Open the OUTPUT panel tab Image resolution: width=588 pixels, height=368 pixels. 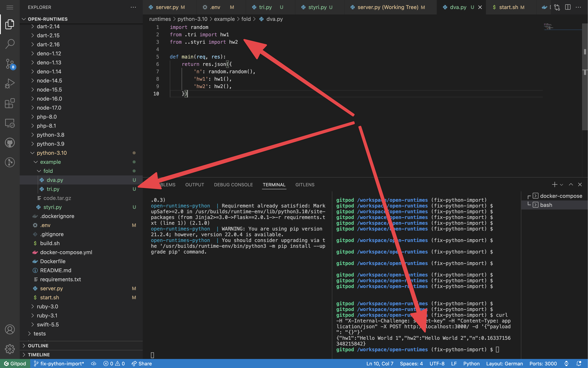click(195, 185)
